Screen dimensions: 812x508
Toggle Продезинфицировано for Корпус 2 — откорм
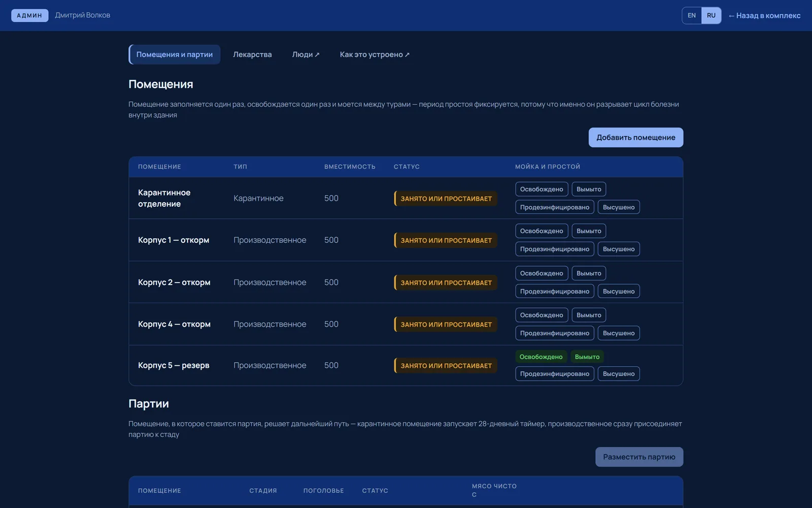pos(555,291)
